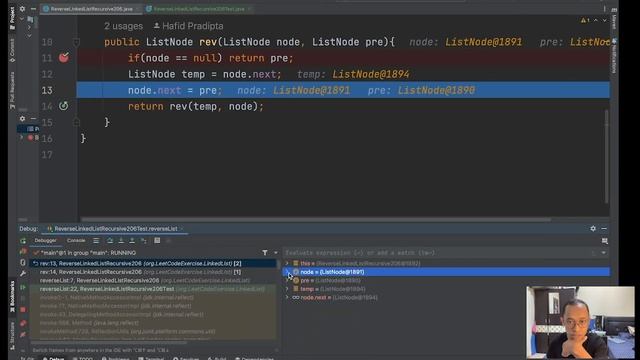Viewport: 640px width, 360px height.
Task: Go to next highlighted problem arrow
Action: 604,20
